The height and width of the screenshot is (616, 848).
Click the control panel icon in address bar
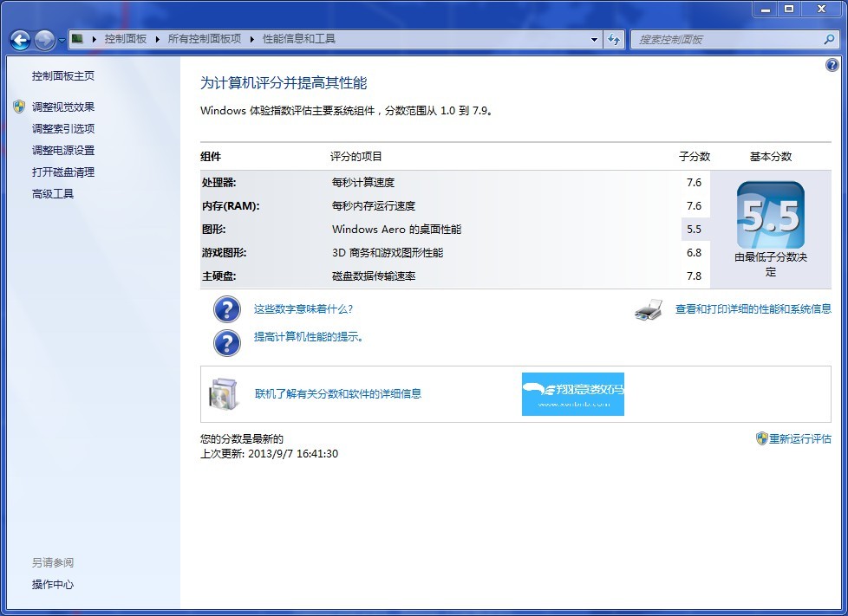[x=78, y=39]
